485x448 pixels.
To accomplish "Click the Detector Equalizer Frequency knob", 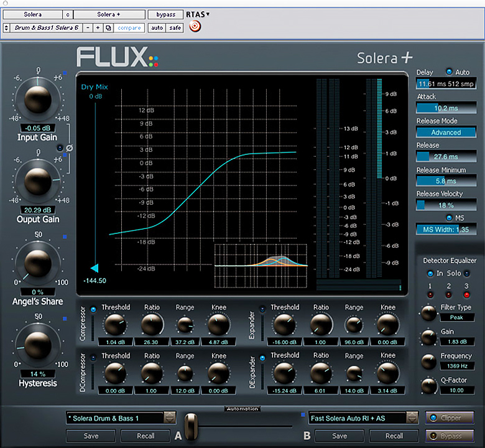I will click(x=428, y=361).
